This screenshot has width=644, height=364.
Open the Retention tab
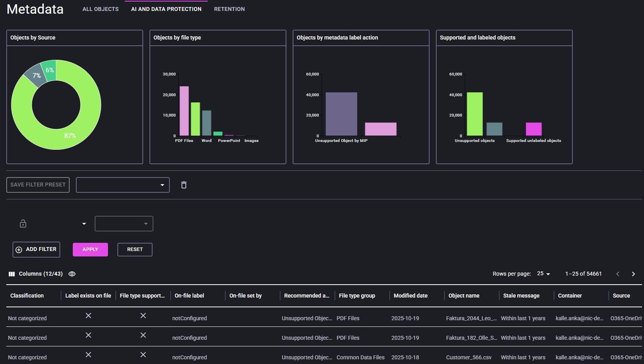(x=229, y=9)
